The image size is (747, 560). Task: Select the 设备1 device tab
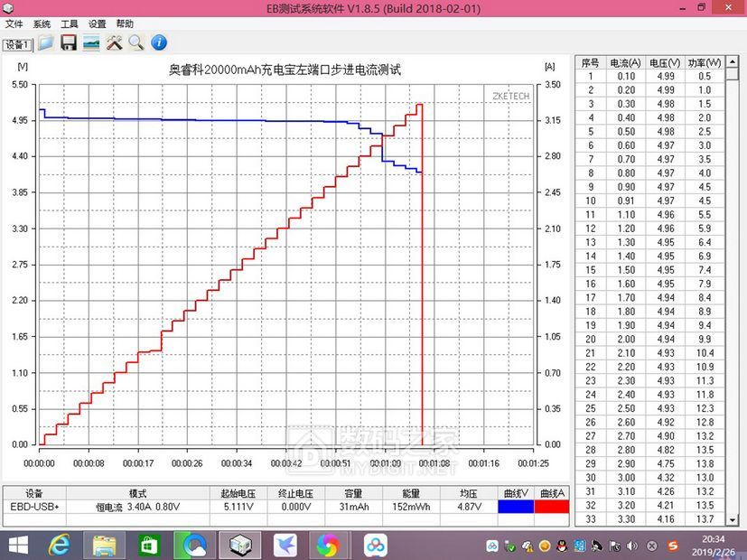(17, 44)
